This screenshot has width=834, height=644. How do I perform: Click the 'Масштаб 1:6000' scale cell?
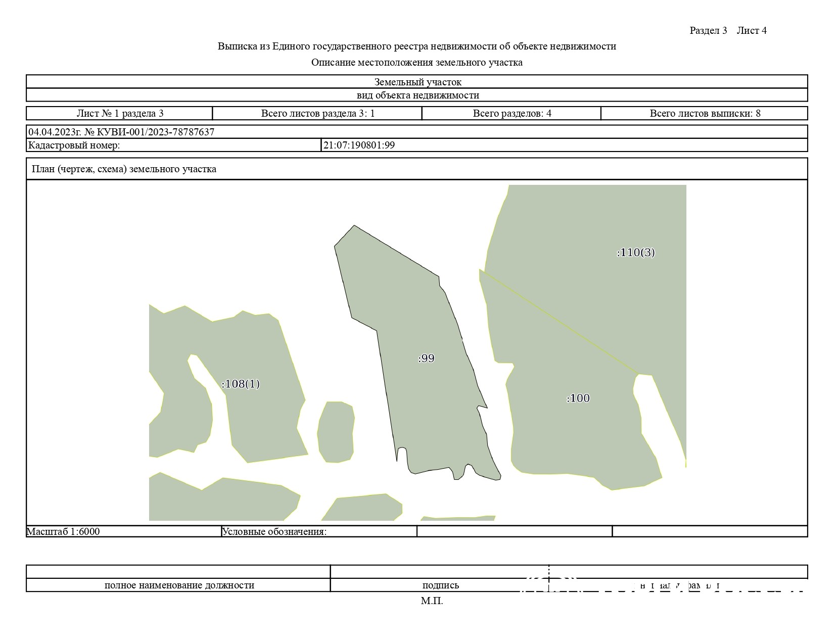pyautogui.click(x=63, y=531)
